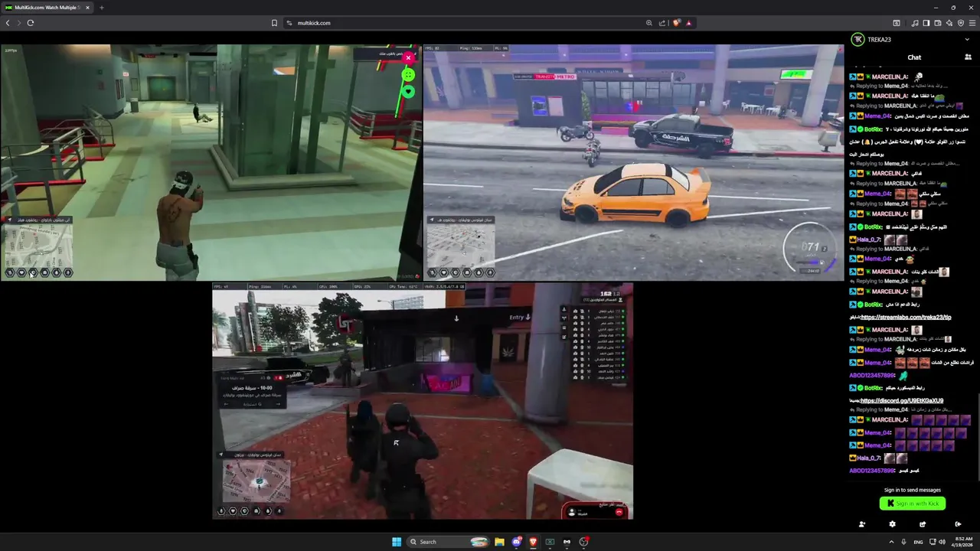Click the top-right stream with orange car
Viewport: 980px width, 551px height.
click(634, 162)
